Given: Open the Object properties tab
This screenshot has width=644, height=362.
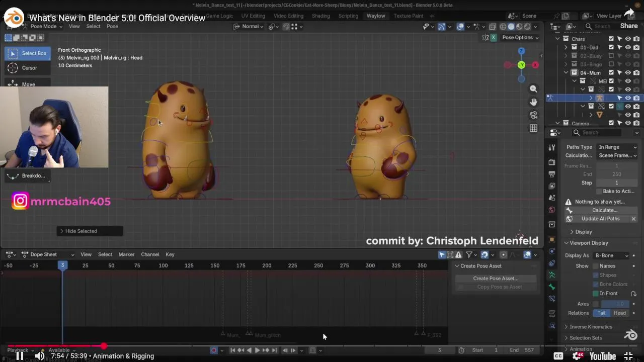Looking at the screenshot, I should (x=552, y=239).
